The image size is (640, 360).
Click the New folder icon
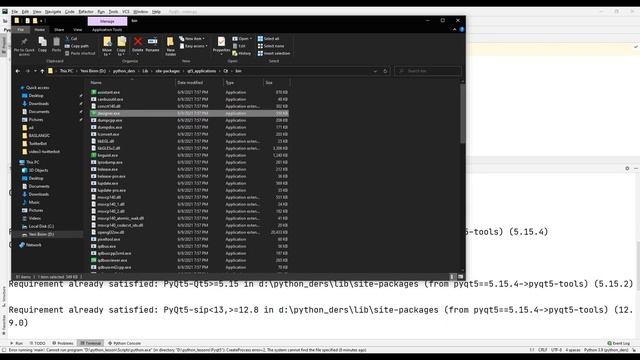pos(170,41)
